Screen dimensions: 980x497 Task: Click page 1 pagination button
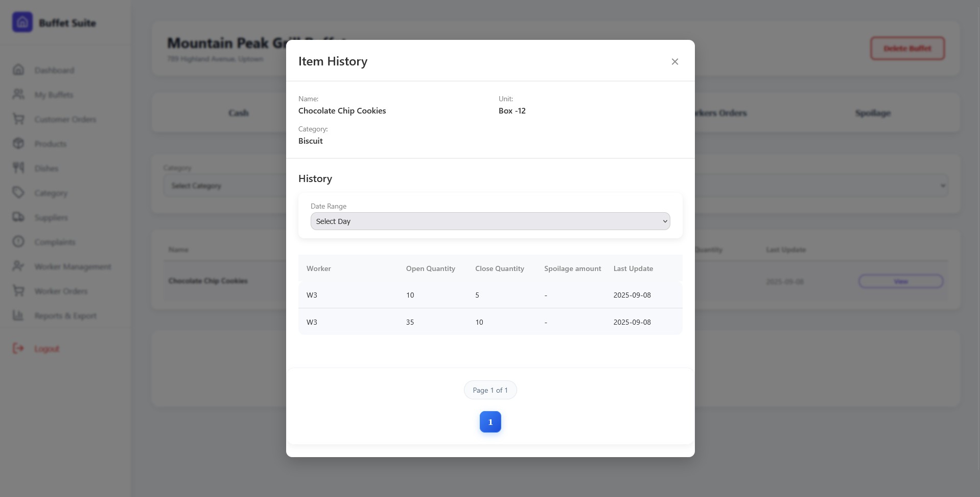490,422
